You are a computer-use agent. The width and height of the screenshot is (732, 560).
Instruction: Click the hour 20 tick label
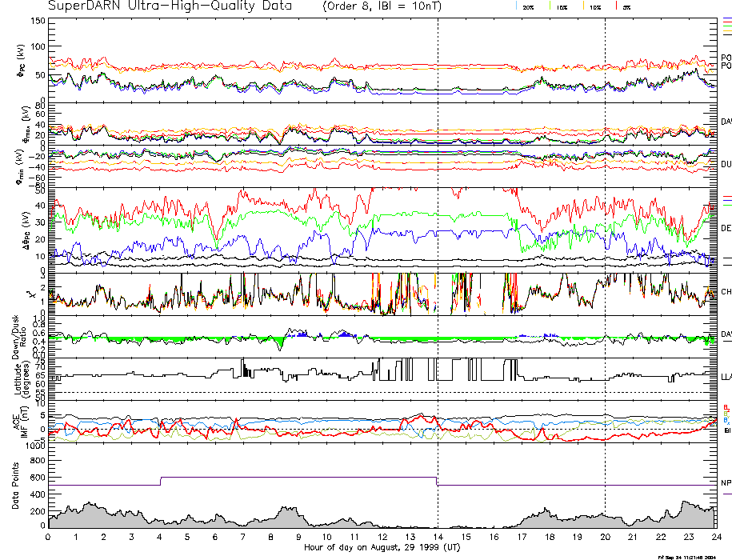pos(605,536)
